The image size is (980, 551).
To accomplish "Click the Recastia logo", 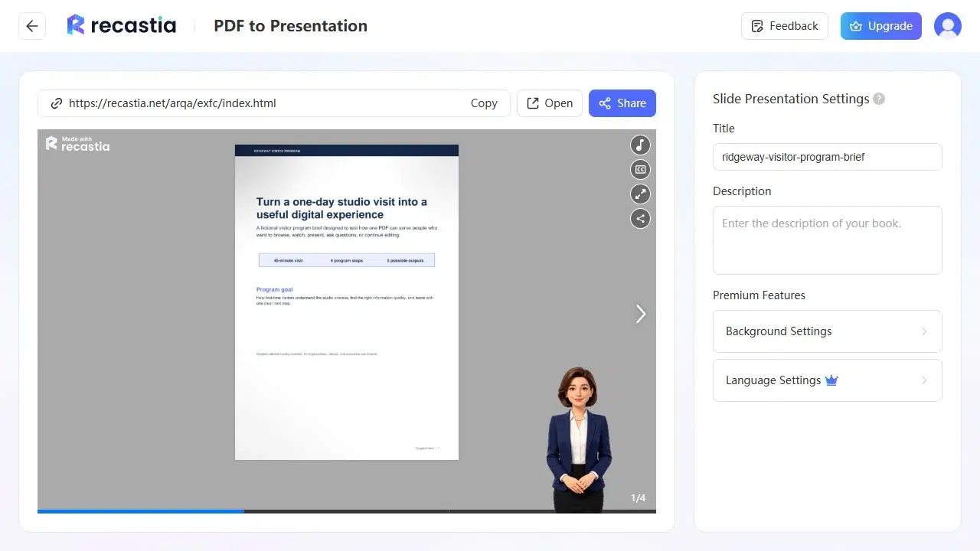I will tap(122, 25).
